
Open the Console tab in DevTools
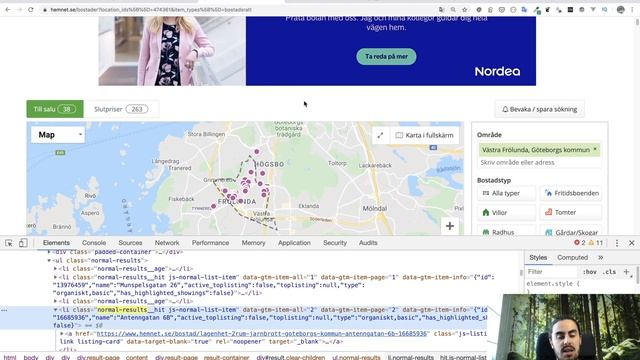94,243
